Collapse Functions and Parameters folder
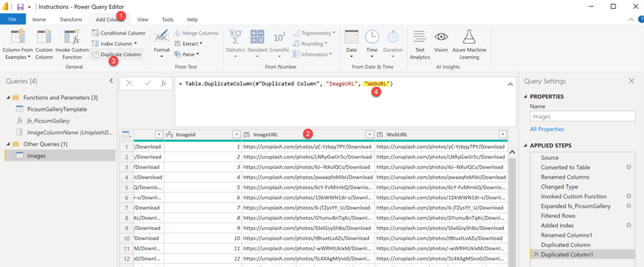644x267 pixels. pyautogui.click(x=9, y=98)
